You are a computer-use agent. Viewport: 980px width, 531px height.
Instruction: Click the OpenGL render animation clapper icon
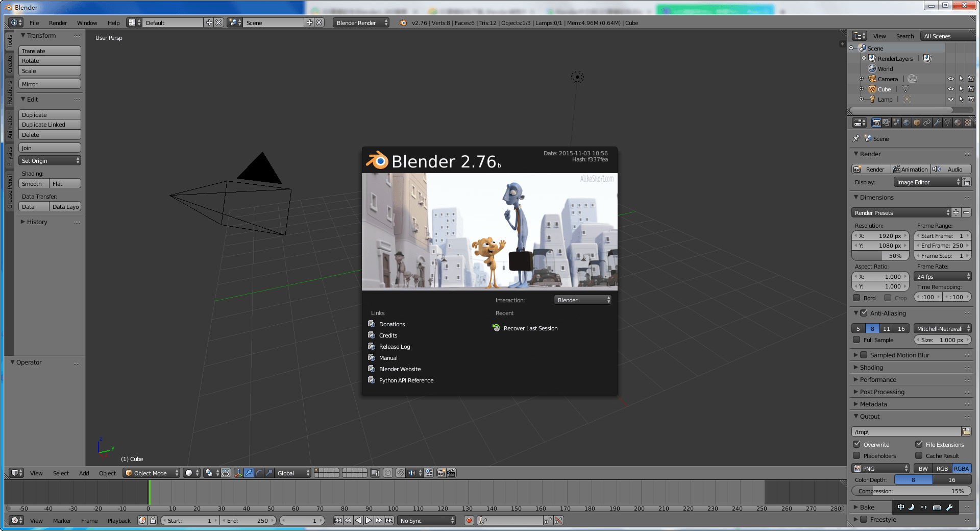coord(451,473)
